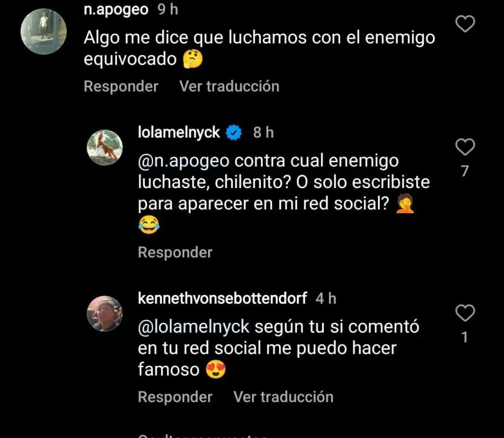Reply to lolamelnyck's comment
The width and height of the screenshot is (504, 438).
[x=175, y=252]
